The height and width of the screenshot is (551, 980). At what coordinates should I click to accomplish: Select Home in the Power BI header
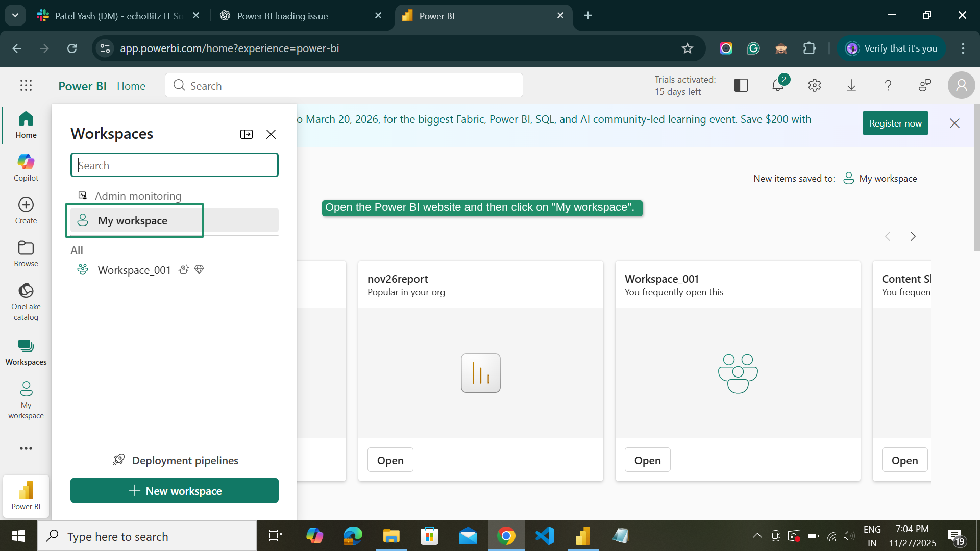tap(131, 86)
